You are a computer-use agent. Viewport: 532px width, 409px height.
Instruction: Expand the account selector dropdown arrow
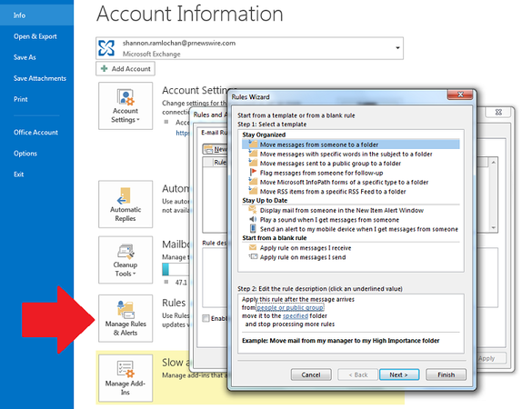(x=397, y=48)
